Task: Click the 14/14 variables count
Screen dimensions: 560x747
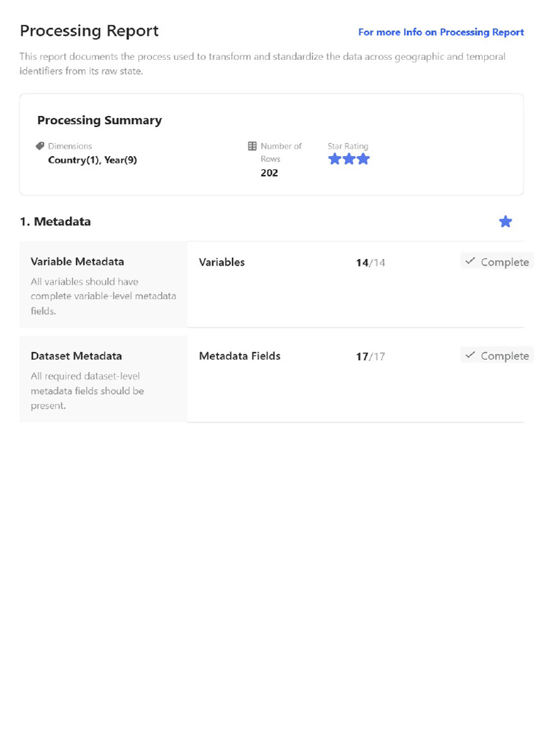Action: tap(370, 263)
